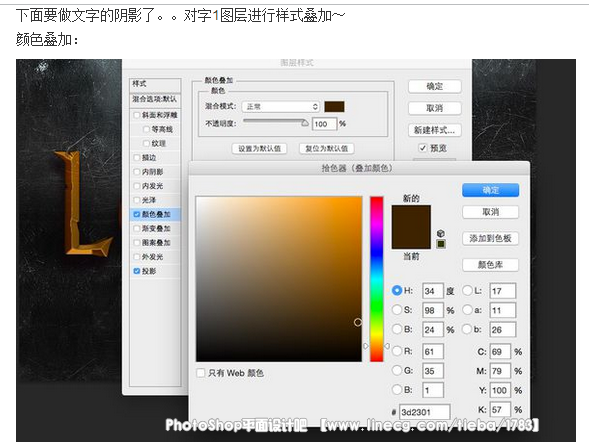589x442 pixels.
Task: Click the R field showing 61
Action: coord(433,351)
